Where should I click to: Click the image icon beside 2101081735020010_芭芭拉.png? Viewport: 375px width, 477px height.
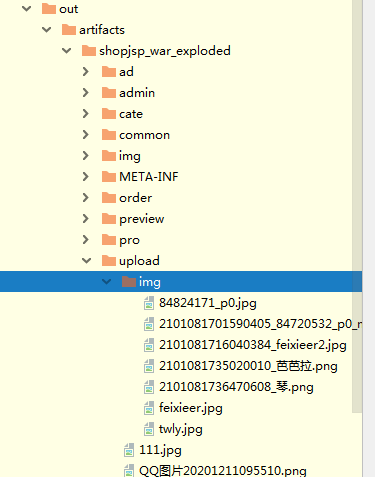point(149,366)
